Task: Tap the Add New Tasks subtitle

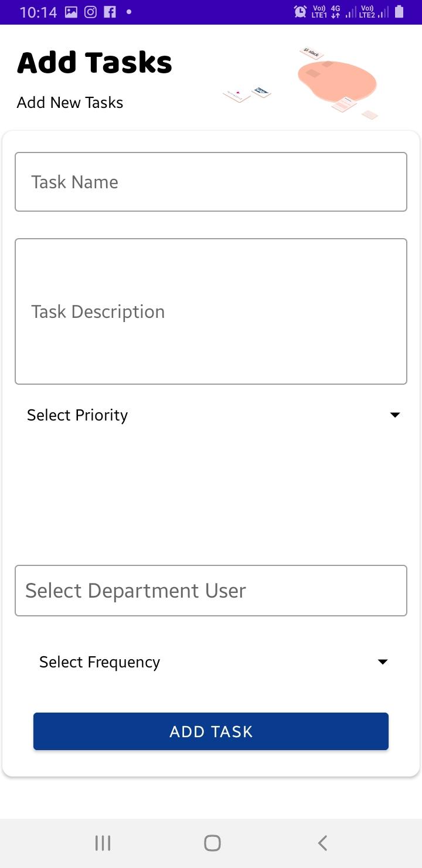Action: (70, 103)
